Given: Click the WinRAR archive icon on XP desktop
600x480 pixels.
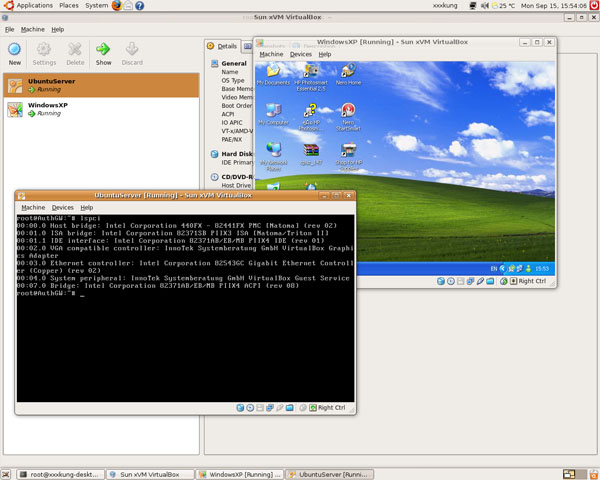Looking at the screenshot, I should pyautogui.click(x=311, y=154).
